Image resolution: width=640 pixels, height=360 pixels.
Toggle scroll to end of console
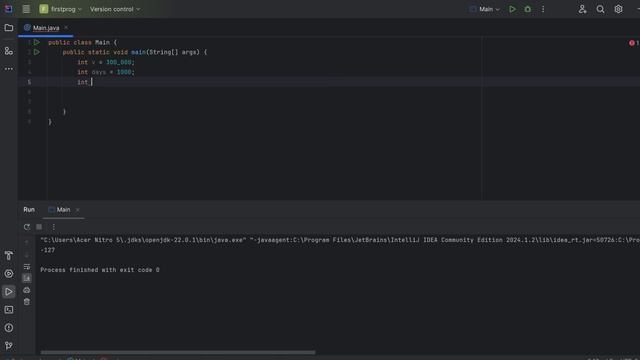[27, 278]
